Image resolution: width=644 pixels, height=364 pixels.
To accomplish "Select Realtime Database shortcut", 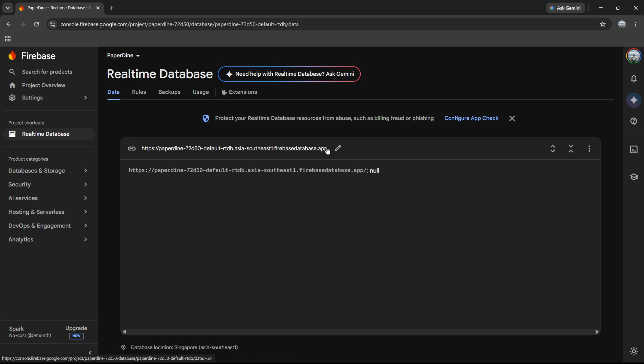I will click(49, 134).
